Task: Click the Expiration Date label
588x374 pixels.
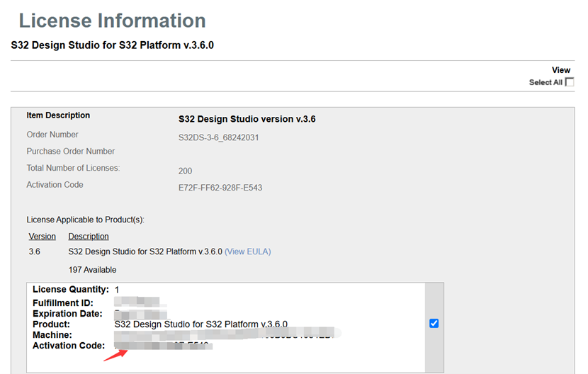Action: click(x=67, y=313)
